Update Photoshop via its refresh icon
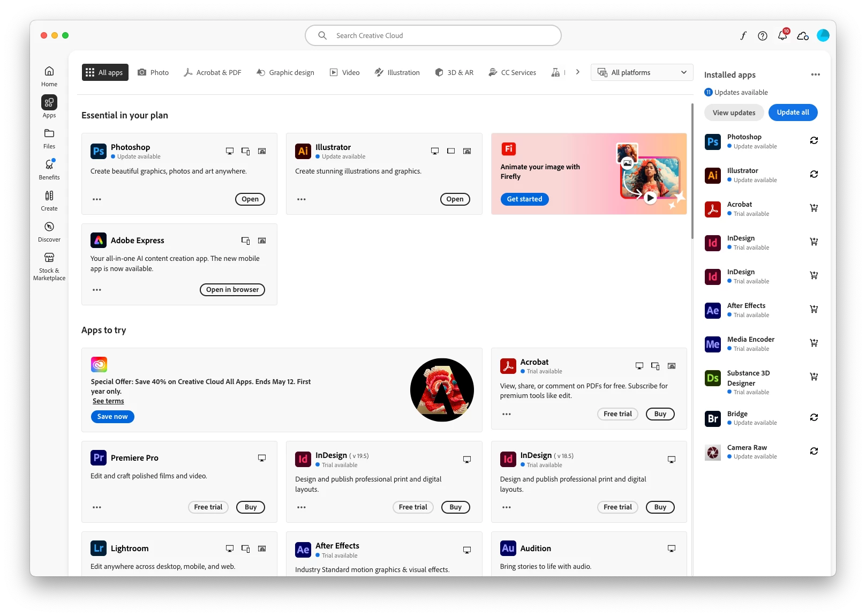 (814, 140)
